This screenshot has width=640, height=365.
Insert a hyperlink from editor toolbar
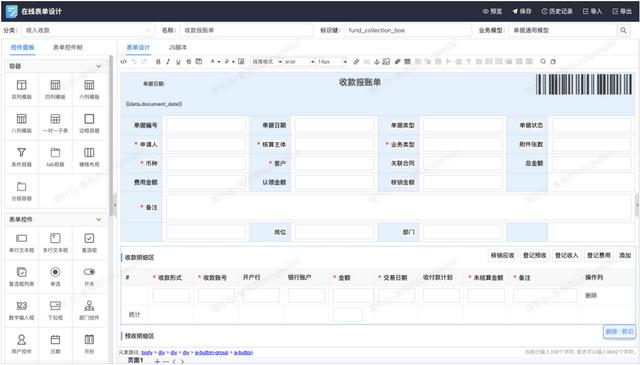[x=356, y=62]
